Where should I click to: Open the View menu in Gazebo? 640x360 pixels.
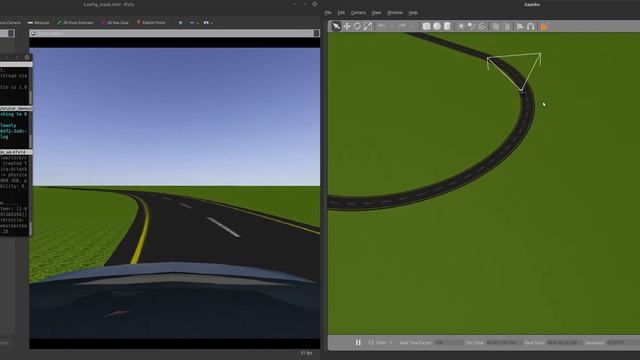[376, 13]
